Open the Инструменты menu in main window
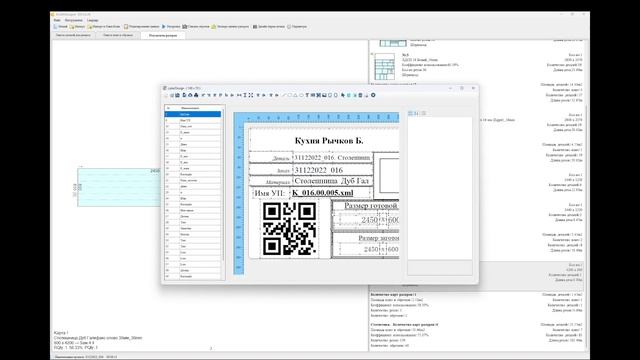This screenshot has width=640, height=360. pos(73,20)
